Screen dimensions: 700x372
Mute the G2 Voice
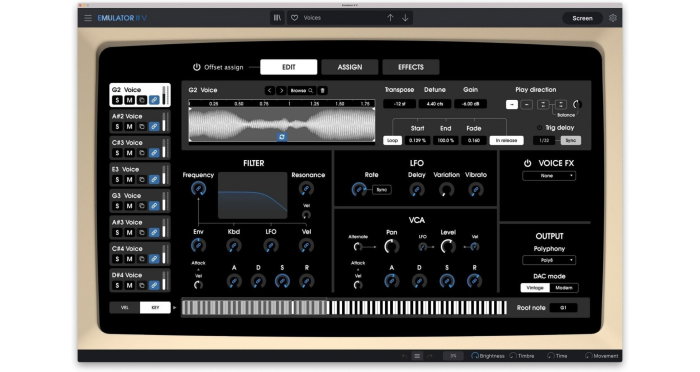pyautogui.click(x=129, y=100)
